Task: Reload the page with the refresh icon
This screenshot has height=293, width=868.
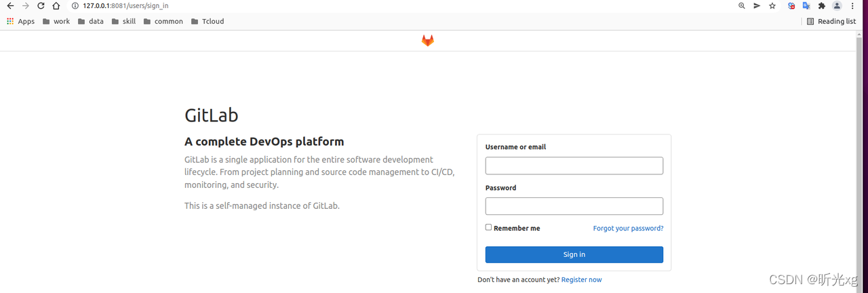Action: point(41,5)
